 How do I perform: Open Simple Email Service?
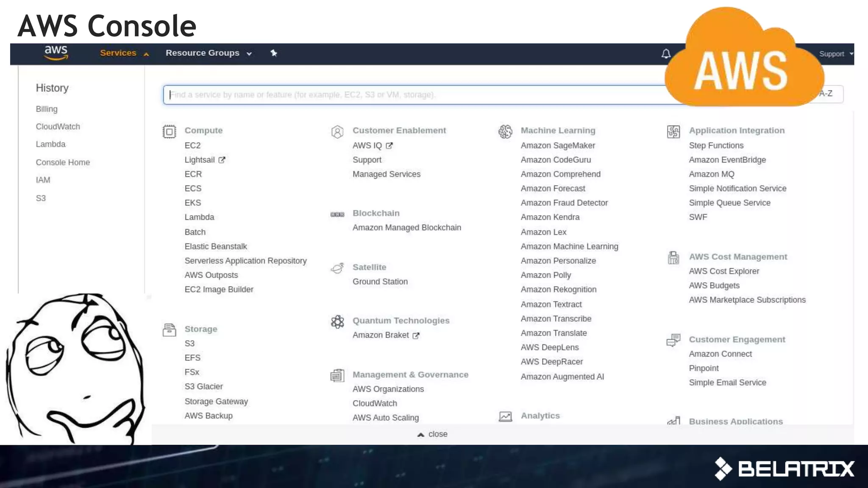pos(727,383)
